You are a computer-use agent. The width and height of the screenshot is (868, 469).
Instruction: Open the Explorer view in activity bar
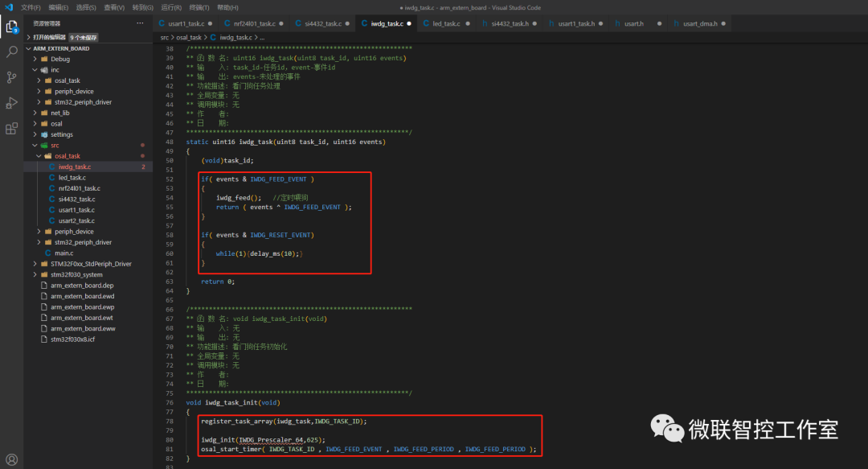[x=11, y=27]
